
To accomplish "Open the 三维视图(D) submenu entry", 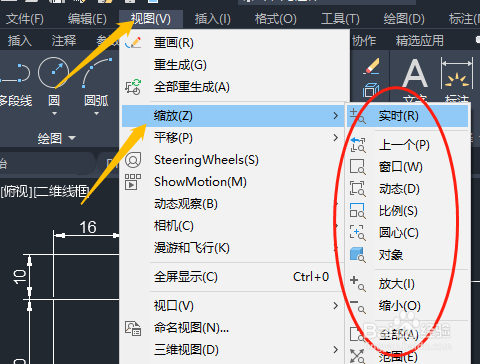I will point(233,350).
